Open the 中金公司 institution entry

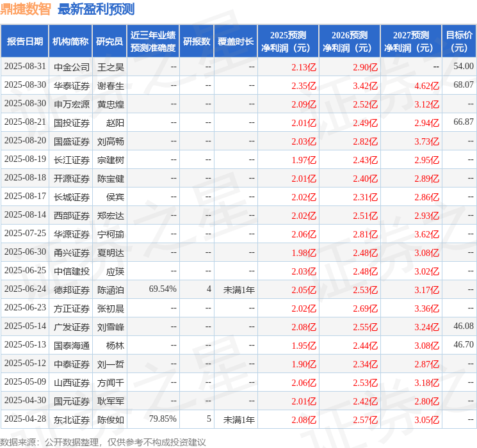pyautogui.click(x=72, y=67)
